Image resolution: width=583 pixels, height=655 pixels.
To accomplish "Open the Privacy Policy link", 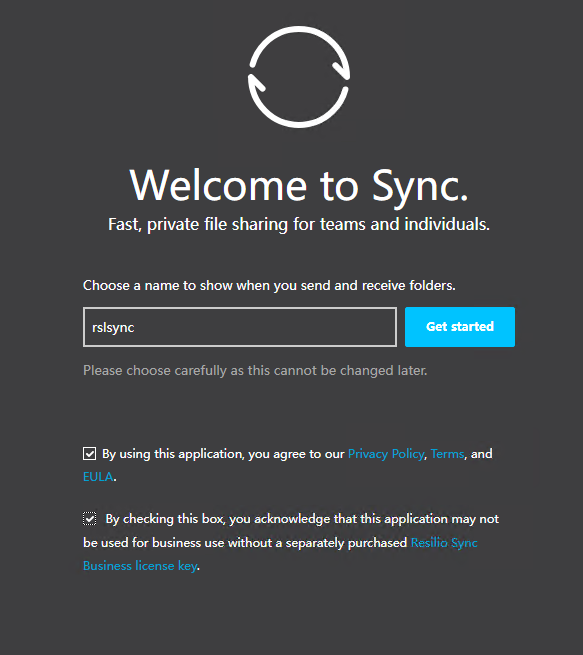I will click(386, 454).
